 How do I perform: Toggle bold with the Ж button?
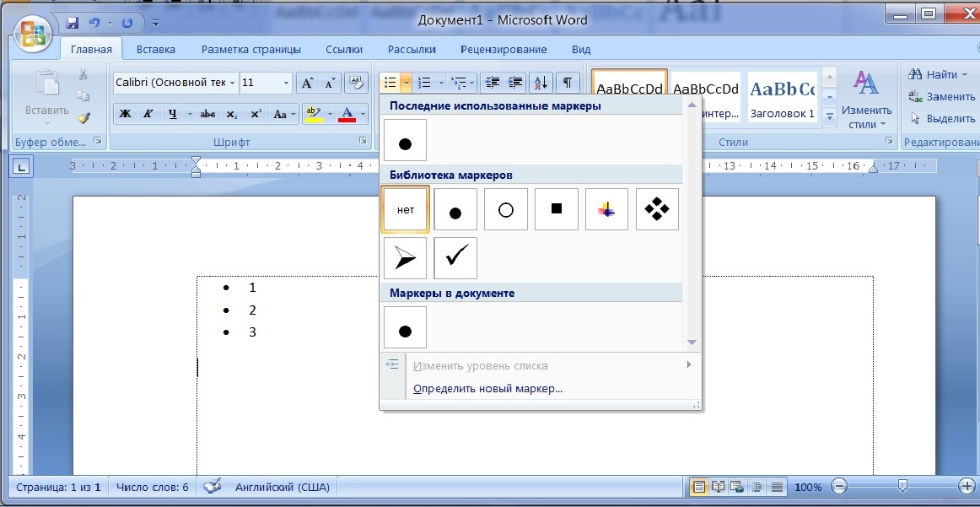[125, 114]
